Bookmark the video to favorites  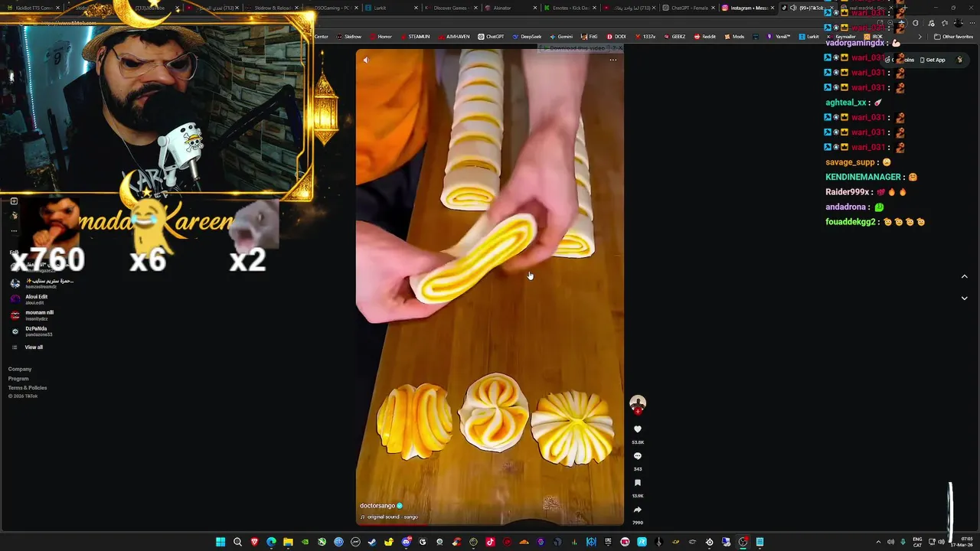638,483
